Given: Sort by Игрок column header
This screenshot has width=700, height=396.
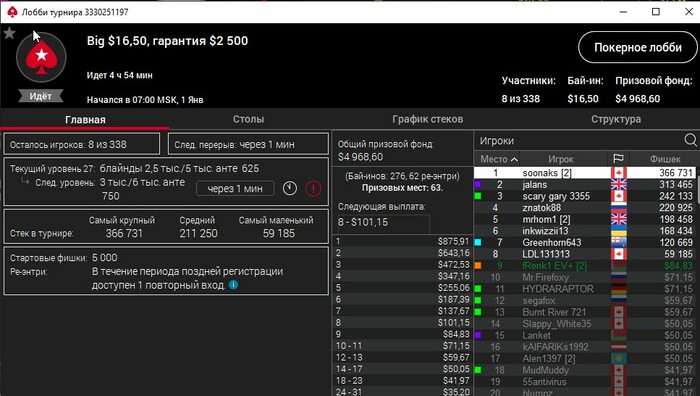Looking at the screenshot, I should [561, 159].
